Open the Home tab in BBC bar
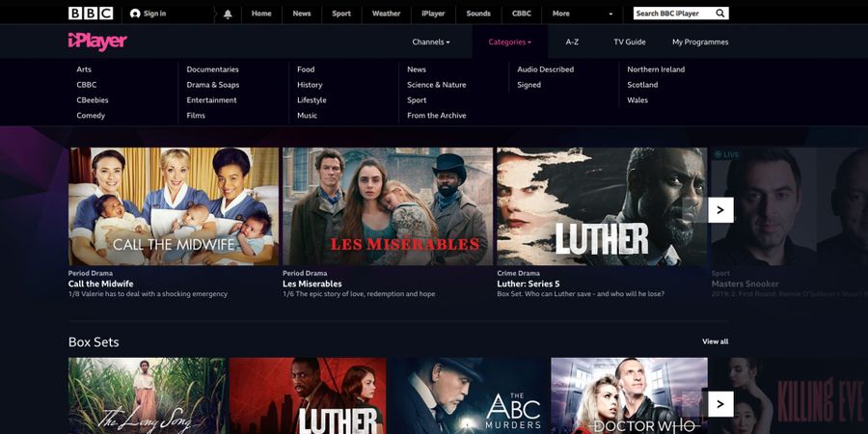Viewport: 868px width, 434px height. [x=261, y=14]
